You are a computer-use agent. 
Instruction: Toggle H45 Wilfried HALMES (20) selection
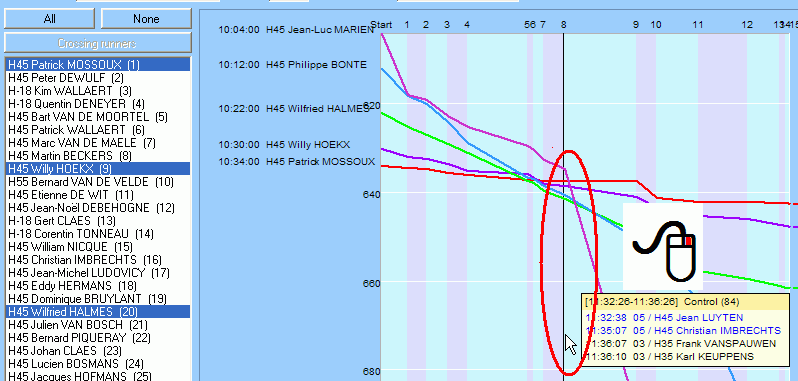(x=98, y=312)
